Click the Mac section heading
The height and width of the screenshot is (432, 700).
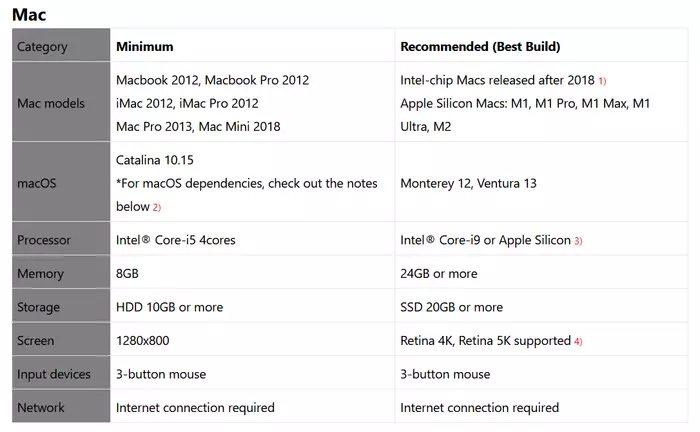coord(28,15)
